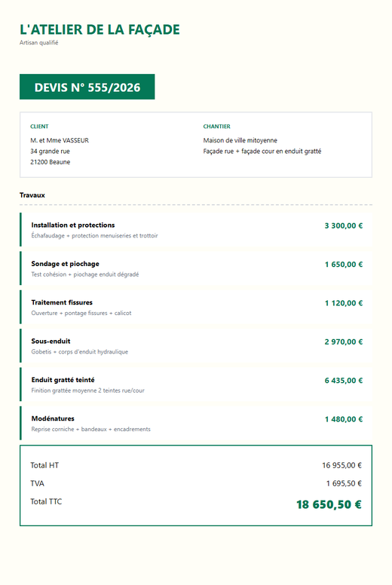Click the TVA amount 1 695,50 €
Image resolution: width=392 pixels, height=585 pixels.
click(344, 483)
